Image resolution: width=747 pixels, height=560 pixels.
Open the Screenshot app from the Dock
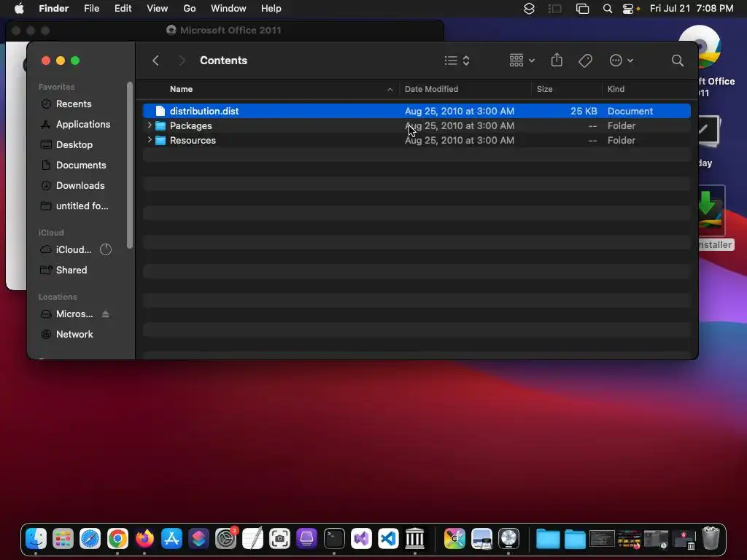tap(279, 539)
